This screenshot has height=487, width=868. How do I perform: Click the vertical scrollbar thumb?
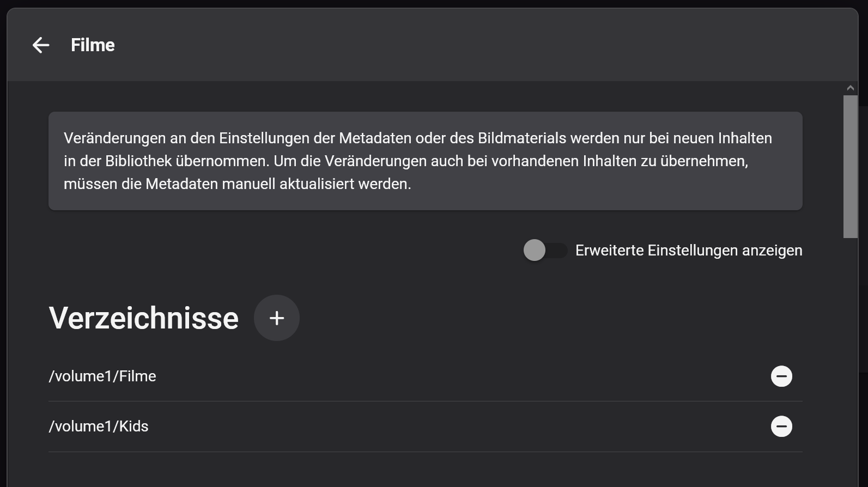[x=851, y=167]
